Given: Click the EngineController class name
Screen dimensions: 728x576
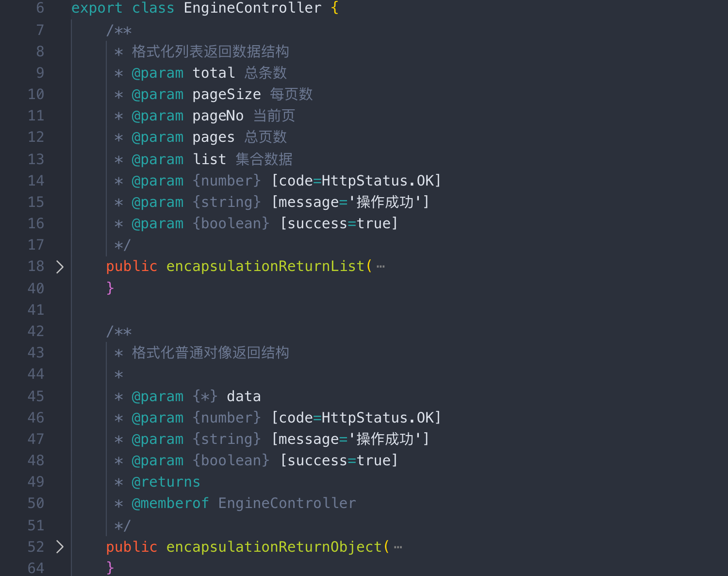Looking at the screenshot, I should point(252,8).
